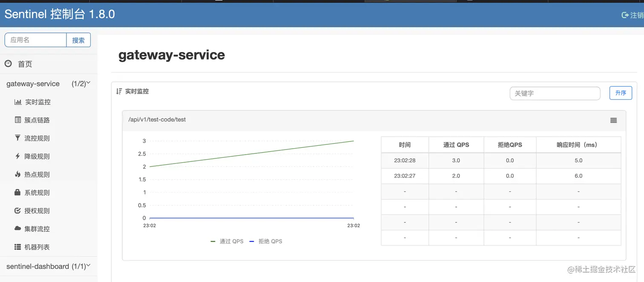Click the 通过 QPS column header
The width and height of the screenshot is (644, 282).
click(x=456, y=145)
